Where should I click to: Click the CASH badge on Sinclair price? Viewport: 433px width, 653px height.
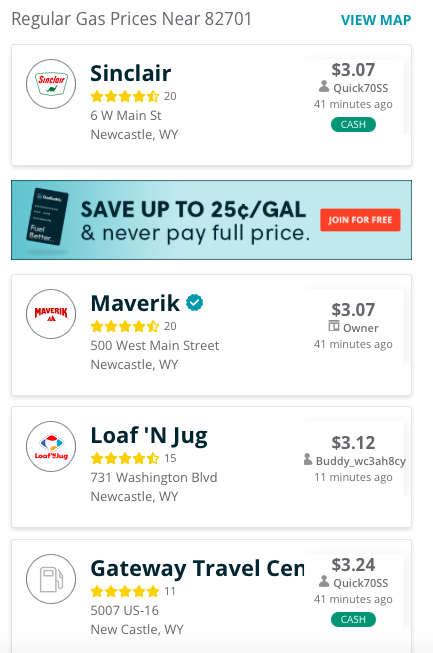click(x=353, y=125)
